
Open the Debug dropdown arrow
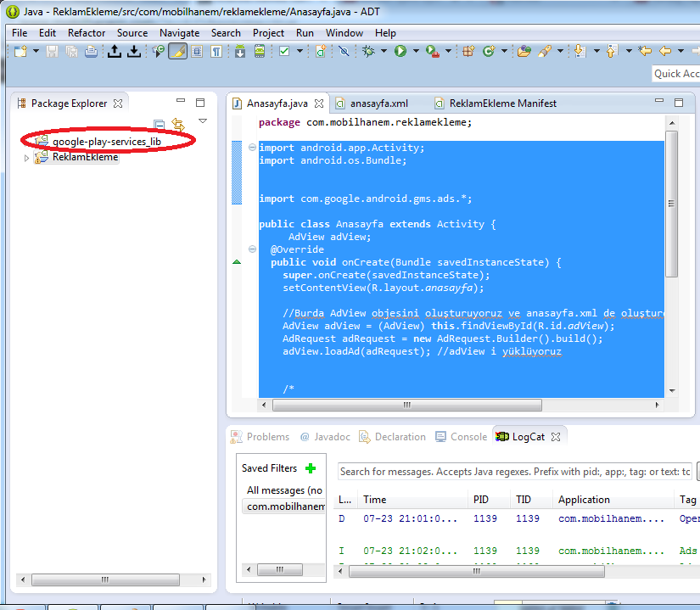(384, 51)
